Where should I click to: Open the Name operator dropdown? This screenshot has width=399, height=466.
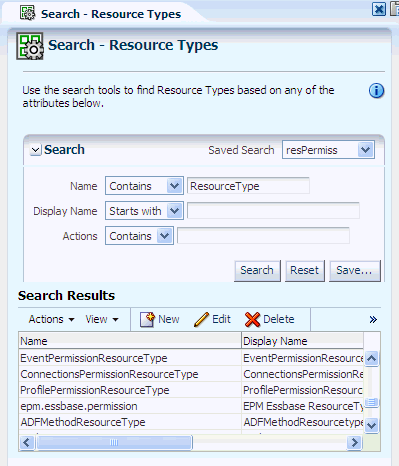[175, 186]
